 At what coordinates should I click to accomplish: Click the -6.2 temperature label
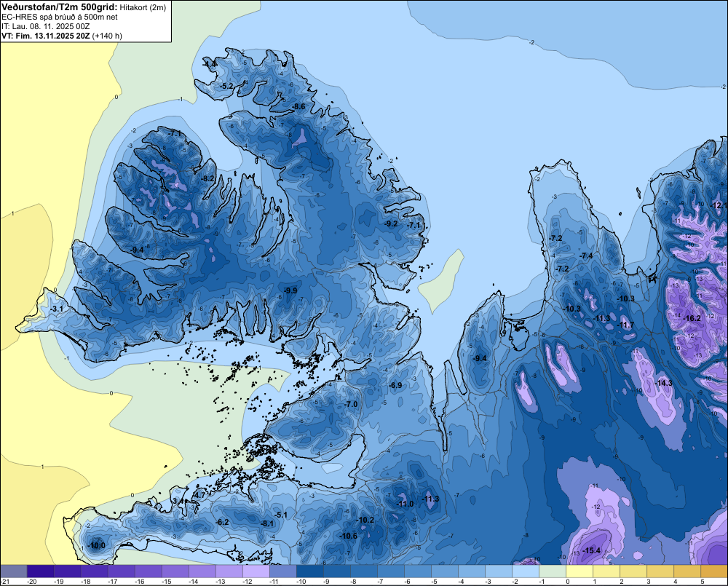pos(222,522)
